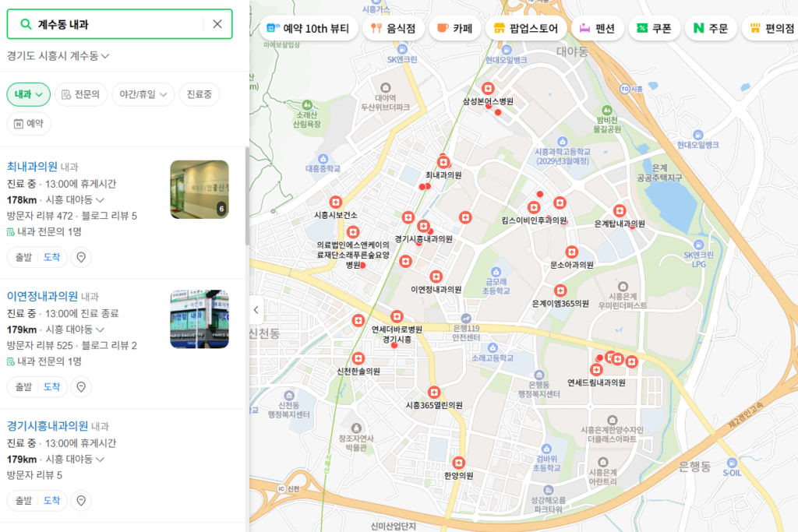
Task: Collapse the sidebar with the arrow handle
Action: [x=256, y=309]
